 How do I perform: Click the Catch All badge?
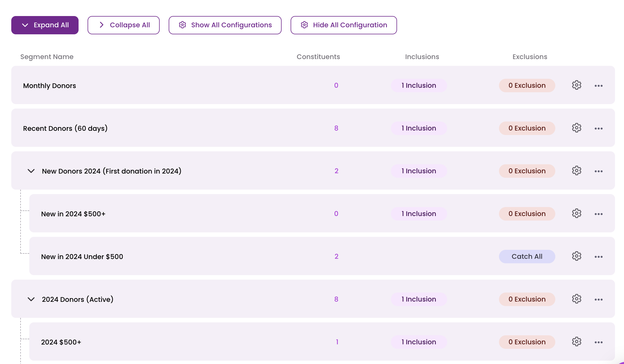click(527, 257)
